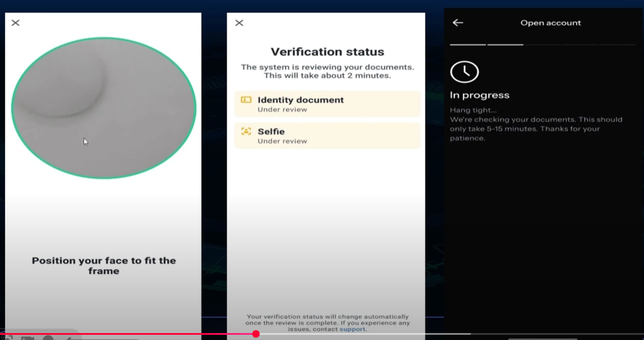Image resolution: width=644 pixels, height=340 pixels.
Task: Click the red video scrubber handle
Action: pos(256,334)
